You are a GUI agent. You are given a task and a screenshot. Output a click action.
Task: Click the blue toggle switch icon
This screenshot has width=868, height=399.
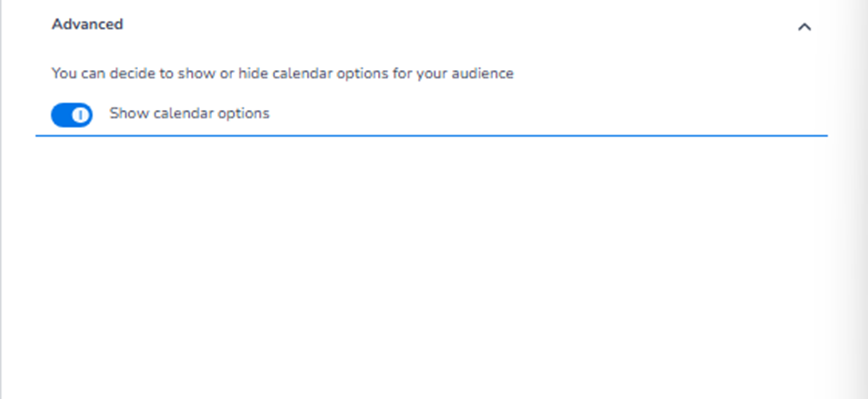(x=71, y=114)
